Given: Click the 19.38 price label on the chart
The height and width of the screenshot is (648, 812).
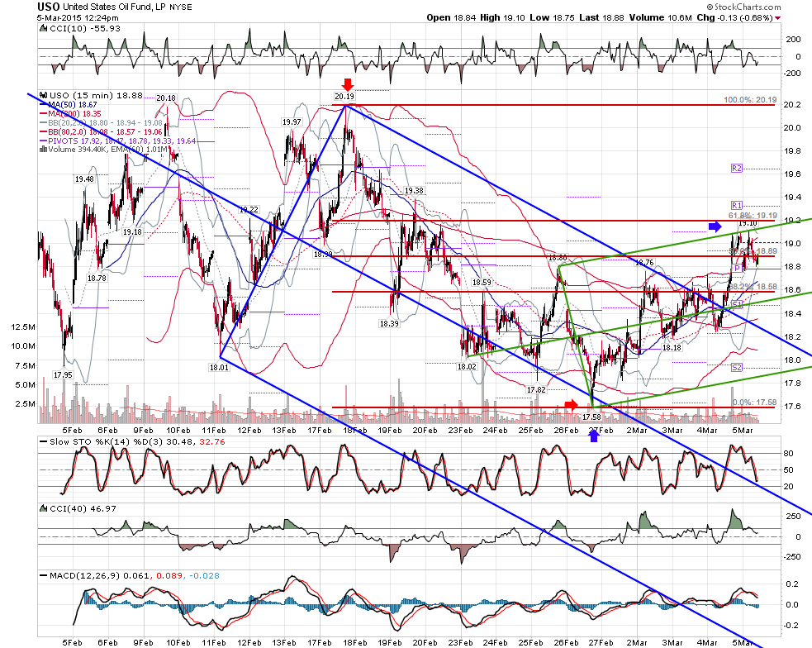Looking at the screenshot, I should (414, 191).
